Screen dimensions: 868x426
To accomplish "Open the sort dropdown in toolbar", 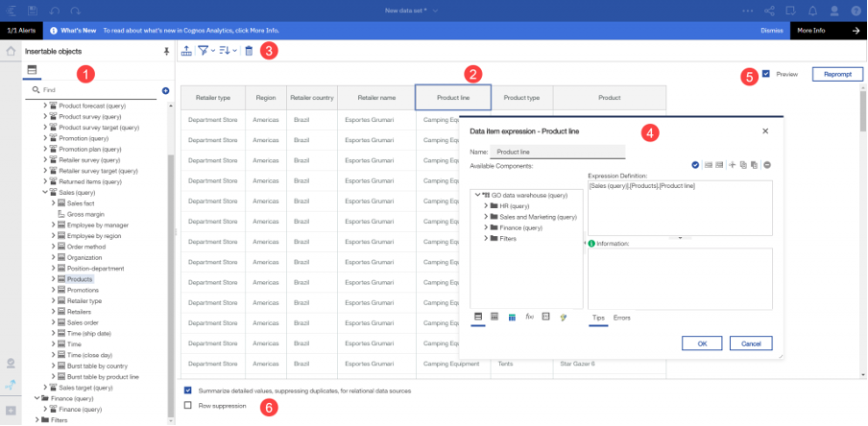I will 227,51.
